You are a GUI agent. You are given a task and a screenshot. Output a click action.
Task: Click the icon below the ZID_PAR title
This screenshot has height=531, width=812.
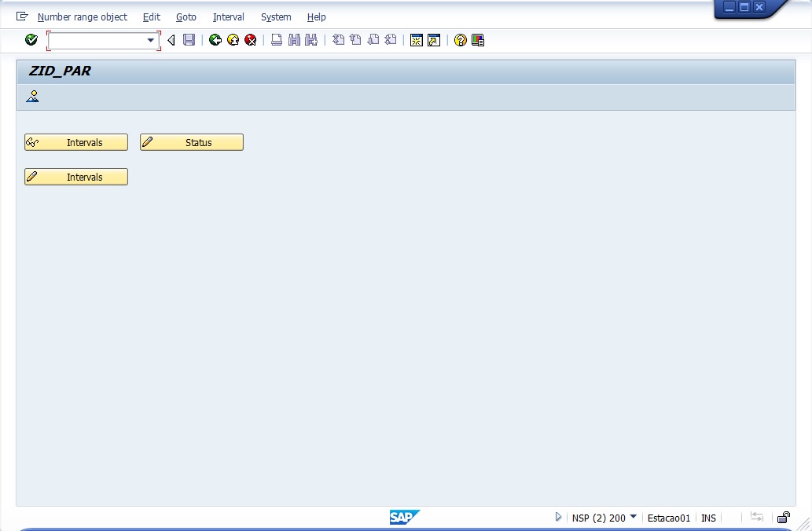pos(32,97)
